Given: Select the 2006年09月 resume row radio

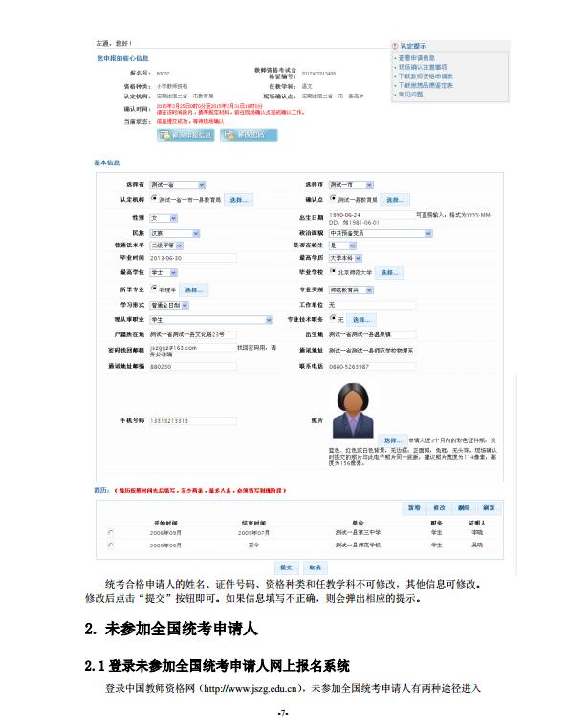Looking at the screenshot, I should [x=111, y=533].
